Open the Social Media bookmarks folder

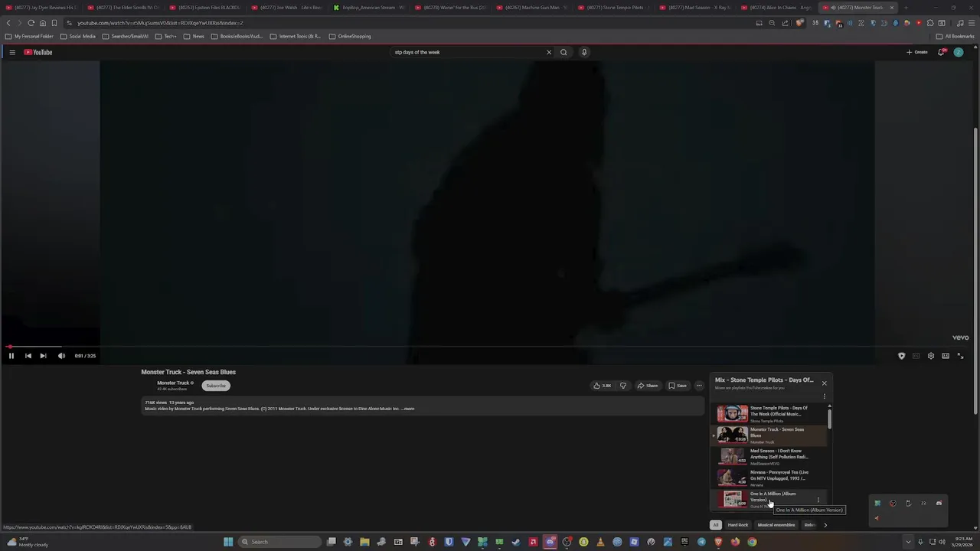pos(78,36)
